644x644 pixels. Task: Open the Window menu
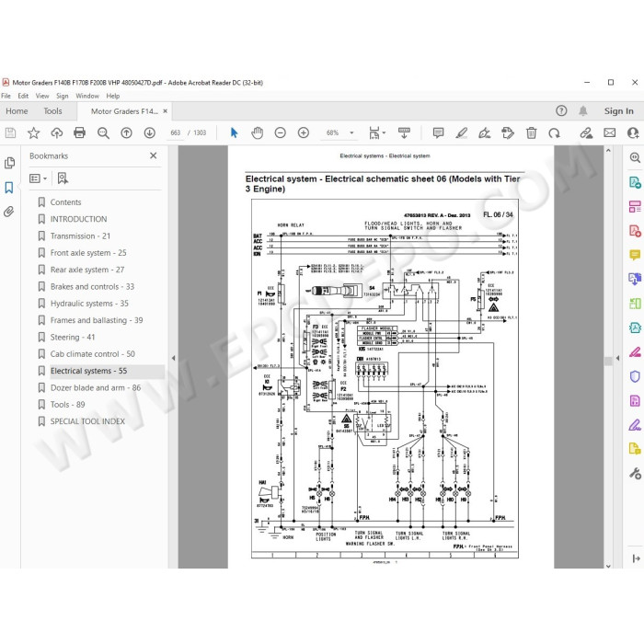click(87, 96)
